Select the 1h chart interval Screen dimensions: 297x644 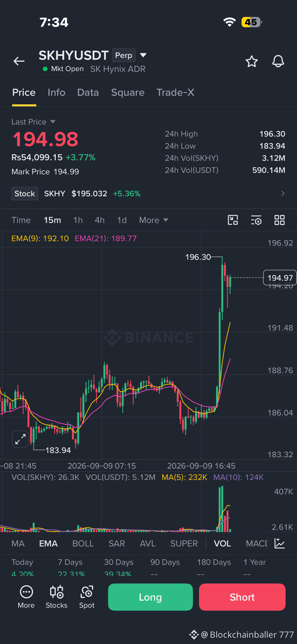point(78,220)
